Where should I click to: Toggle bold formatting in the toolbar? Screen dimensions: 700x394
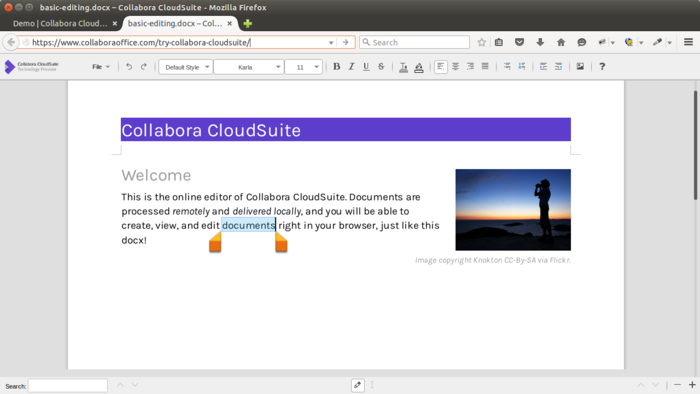(x=337, y=66)
